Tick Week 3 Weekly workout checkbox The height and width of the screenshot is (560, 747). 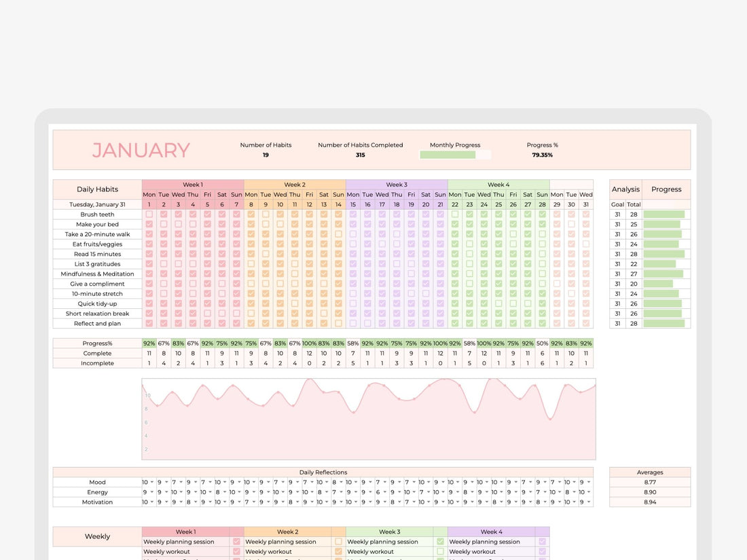(x=440, y=552)
